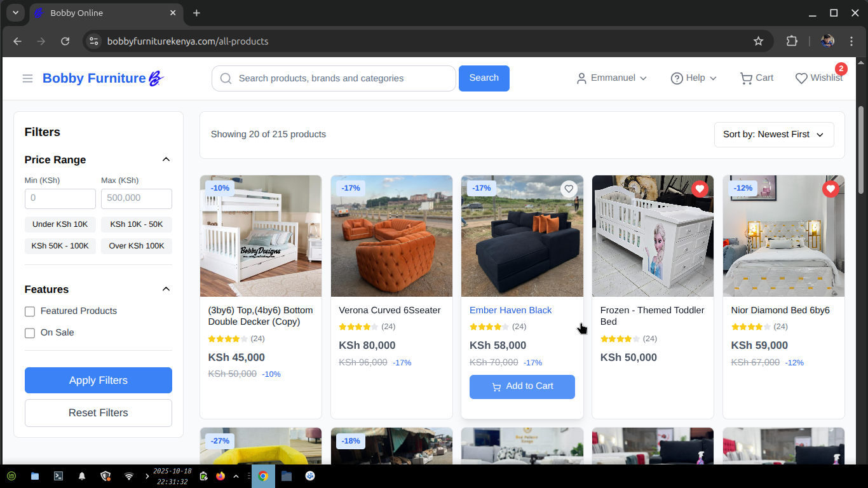
Task: Open the browser extensions puzzle icon
Action: click(x=792, y=41)
